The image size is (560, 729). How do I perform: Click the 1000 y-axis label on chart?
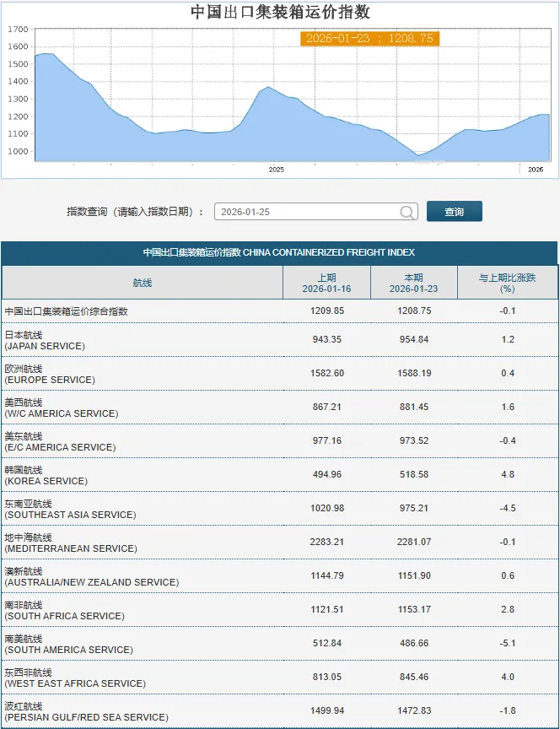point(18,151)
